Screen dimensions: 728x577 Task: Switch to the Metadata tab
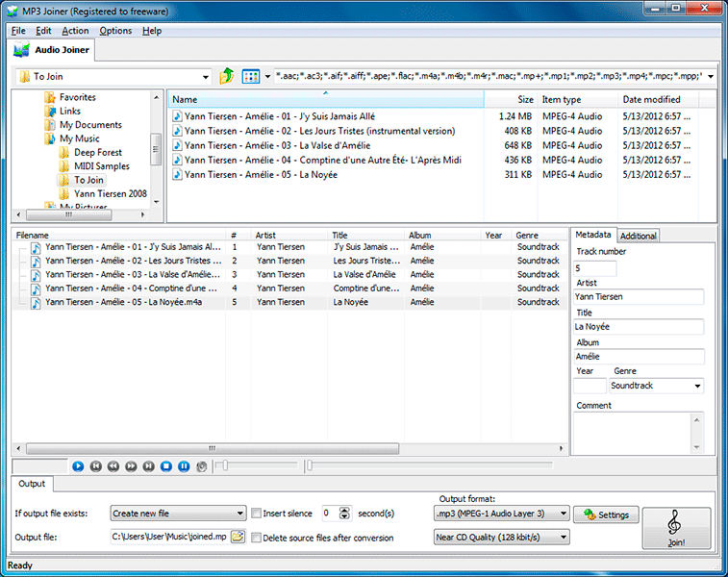[x=593, y=235]
